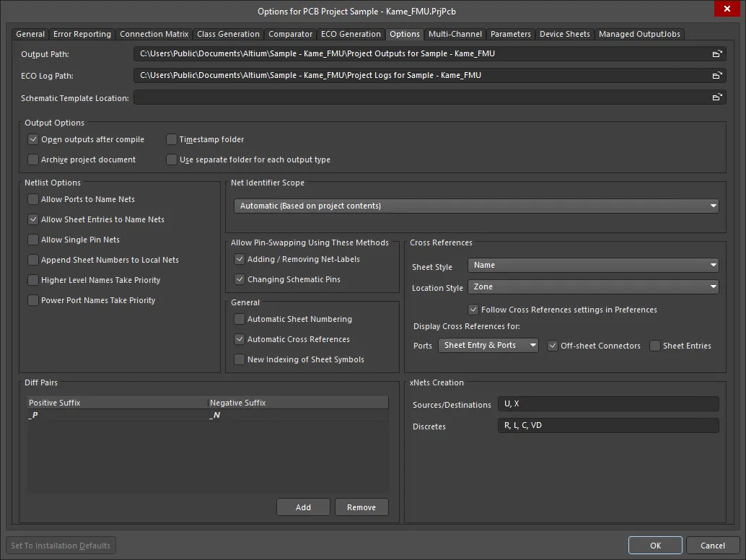
Task: Enable New Indexing of Sheet Symbols
Action: [x=240, y=359]
